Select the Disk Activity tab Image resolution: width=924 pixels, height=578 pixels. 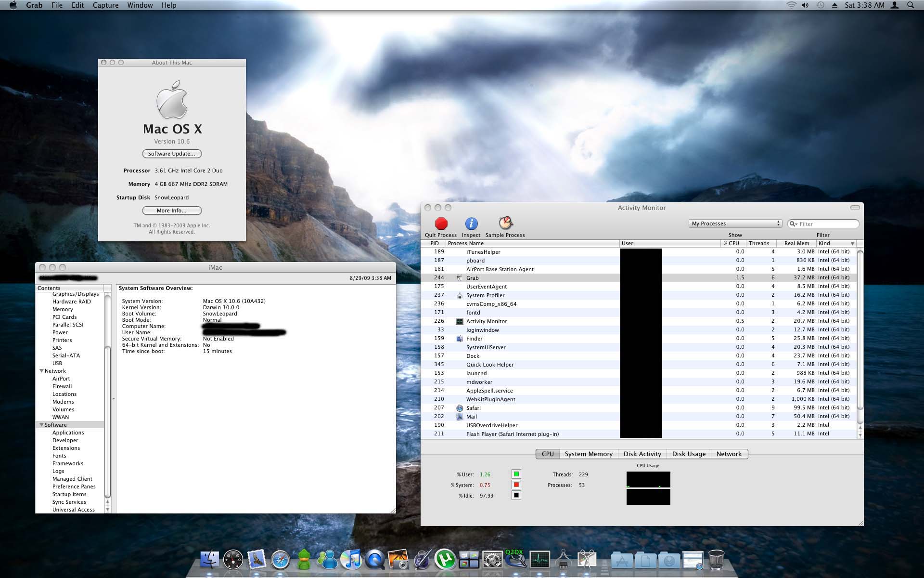pyautogui.click(x=642, y=454)
